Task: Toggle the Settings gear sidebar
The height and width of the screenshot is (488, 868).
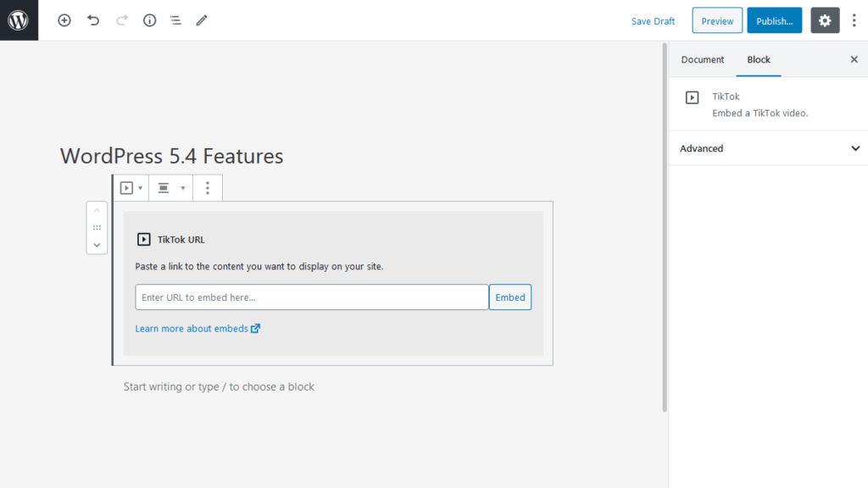Action: tap(825, 20)
